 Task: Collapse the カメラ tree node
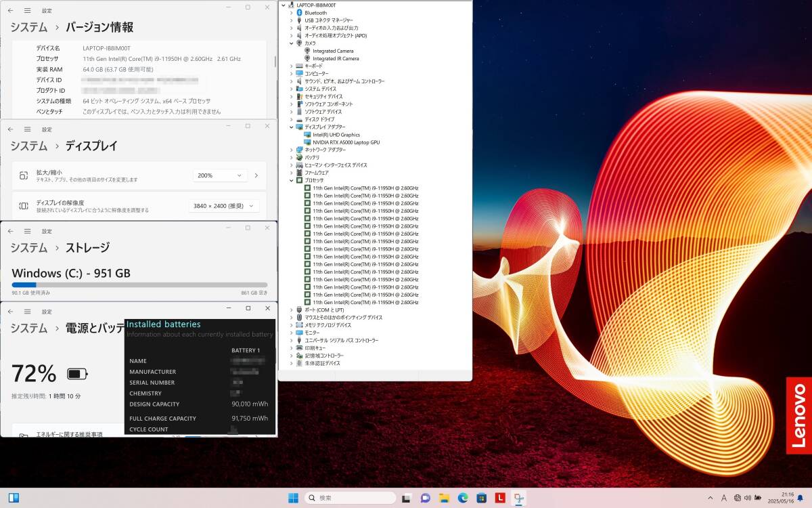(x=292, y=43)
